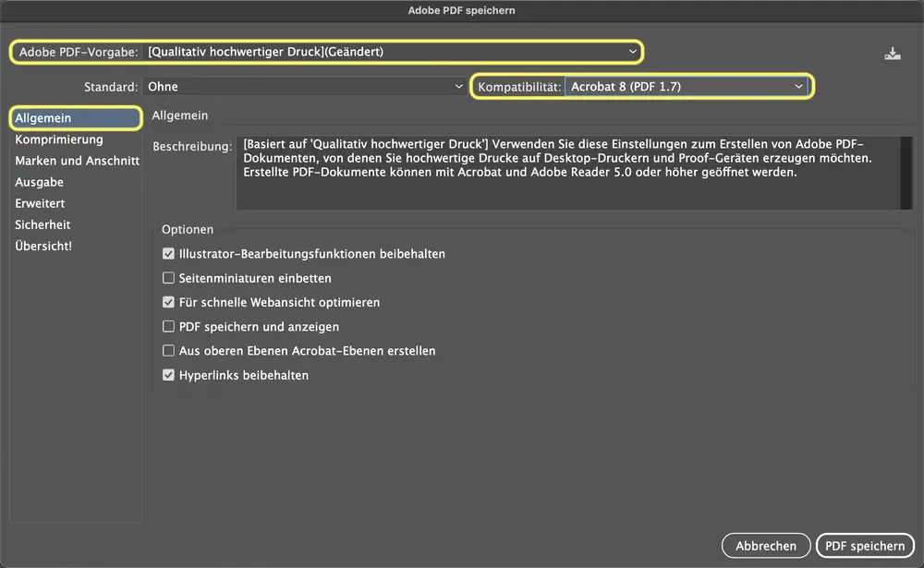
Task: Uncheck Hyperlinks beibehalten
Action: pos(168,375)
